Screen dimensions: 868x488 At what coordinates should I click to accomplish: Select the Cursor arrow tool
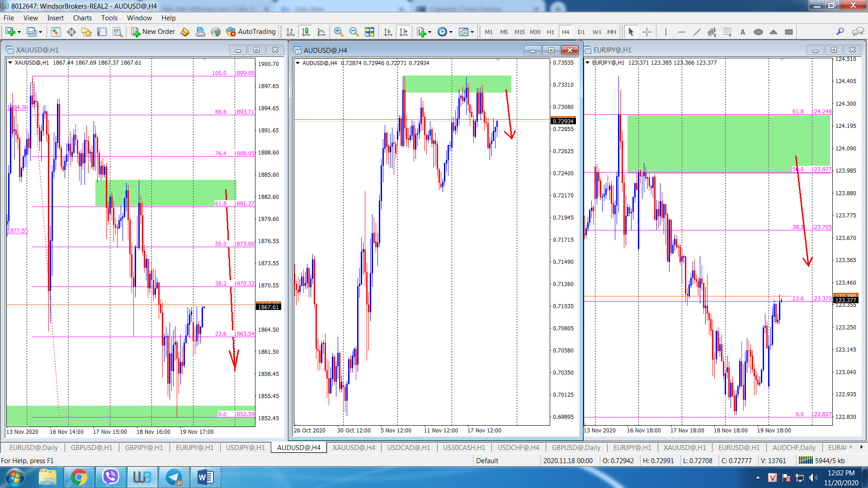(631, 32)
